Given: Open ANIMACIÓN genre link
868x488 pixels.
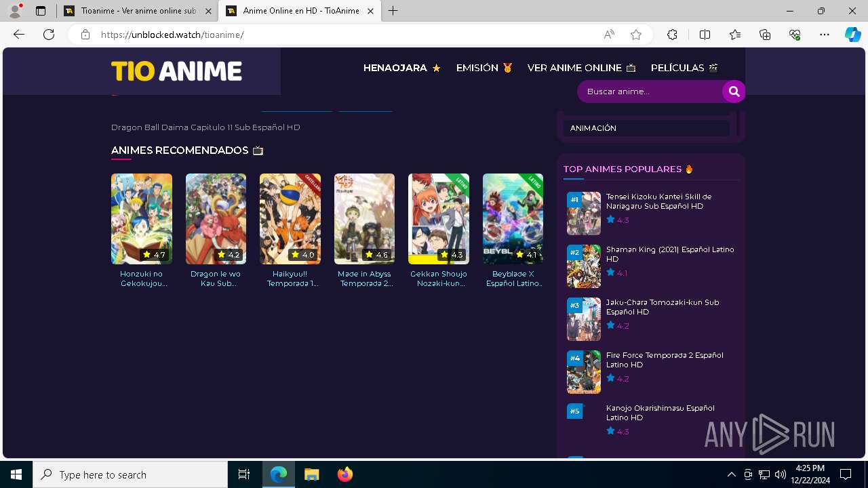Looking at the screenshot, I should 646,128.
